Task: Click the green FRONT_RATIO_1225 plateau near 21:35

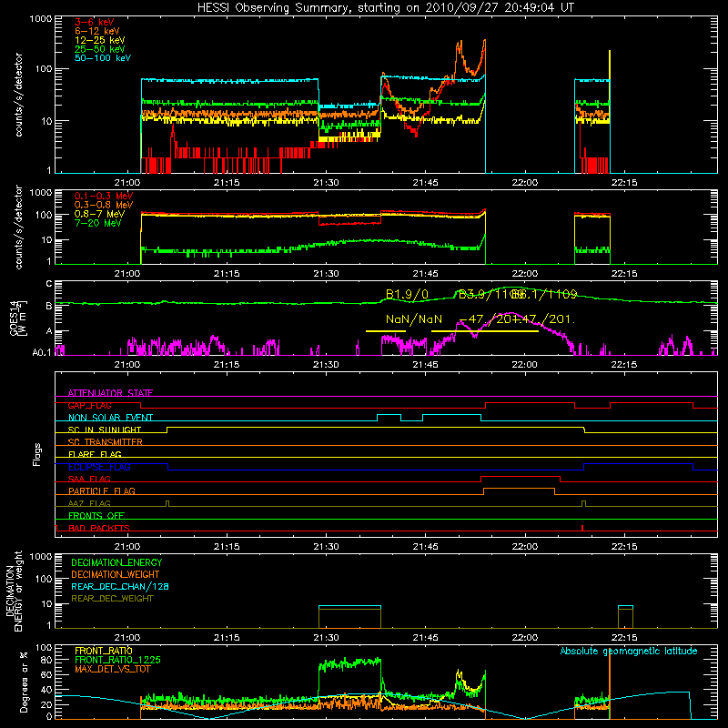Action: click(349, 663)
